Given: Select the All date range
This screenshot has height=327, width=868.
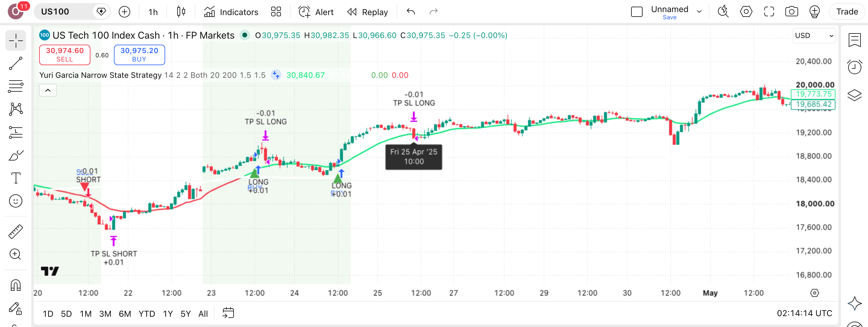Looking at the screenshot, I should click(203, 314).
